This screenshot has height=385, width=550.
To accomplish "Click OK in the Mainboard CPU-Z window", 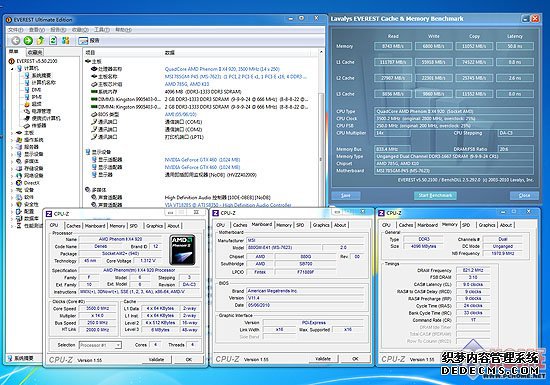I will pyautogui.click(x=355, y=359).
